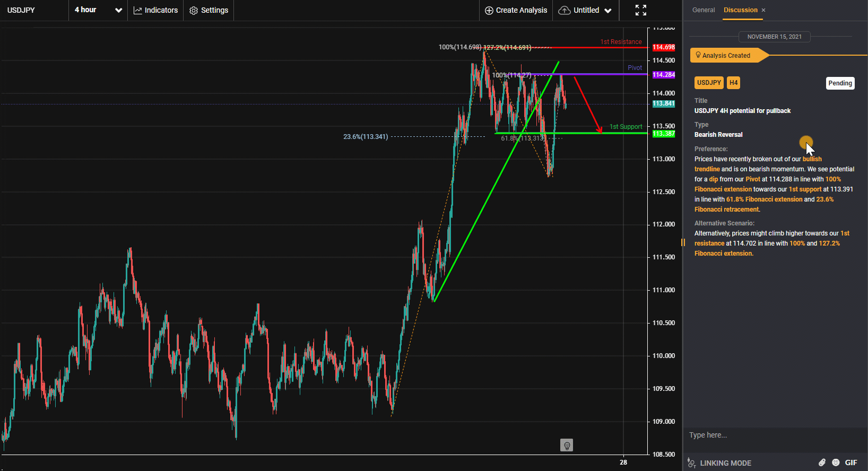868x471 pixels.
Task: Click the analysis title text
Action: click(742, 111)
